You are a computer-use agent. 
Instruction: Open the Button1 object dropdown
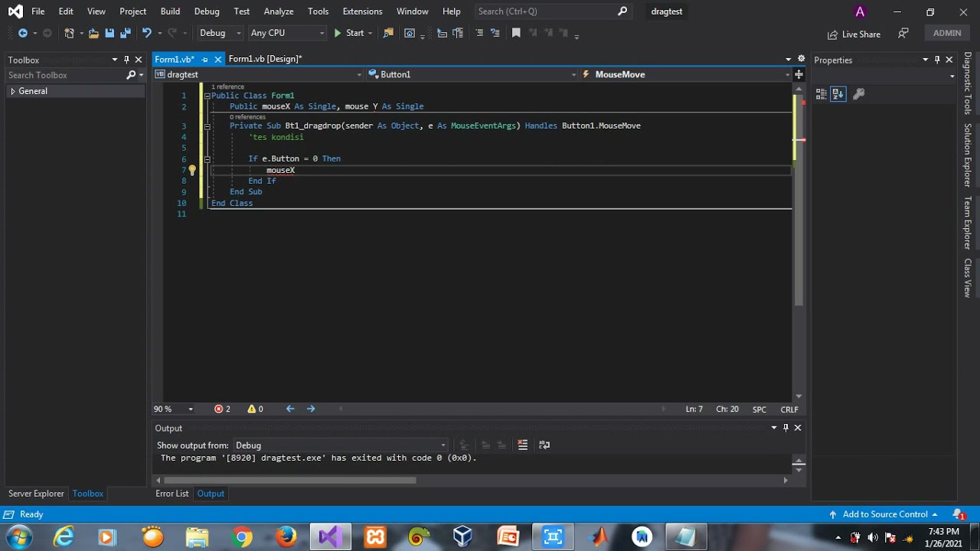(472, 74)
